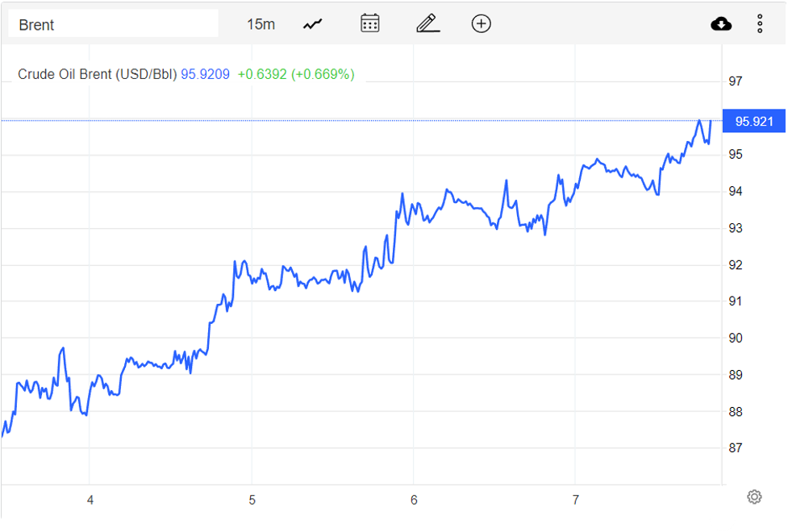788x532 pixels.
Task: Open the line chart type selector
Action: pos(313,24)
